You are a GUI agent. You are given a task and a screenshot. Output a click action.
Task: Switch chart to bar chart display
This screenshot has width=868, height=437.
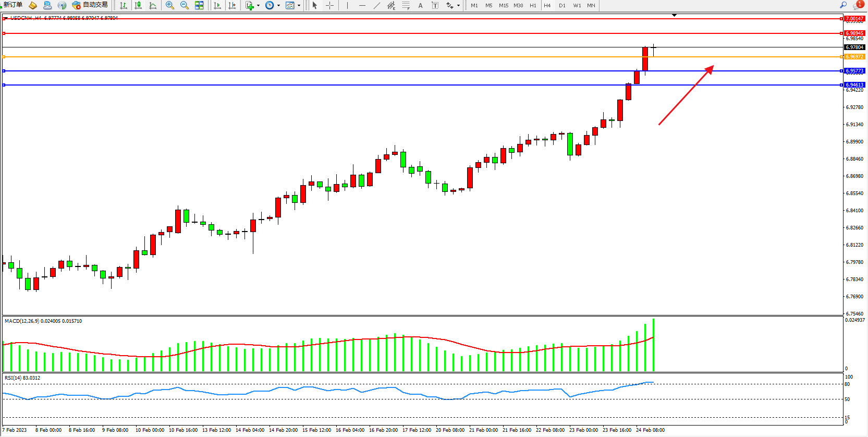[124, 5]
